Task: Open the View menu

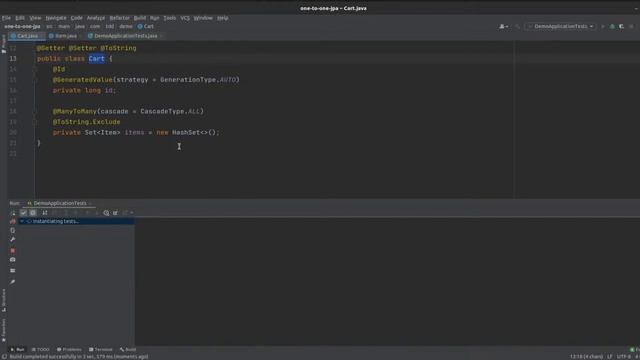Action: pyautogui.click(x=35, y=18)
